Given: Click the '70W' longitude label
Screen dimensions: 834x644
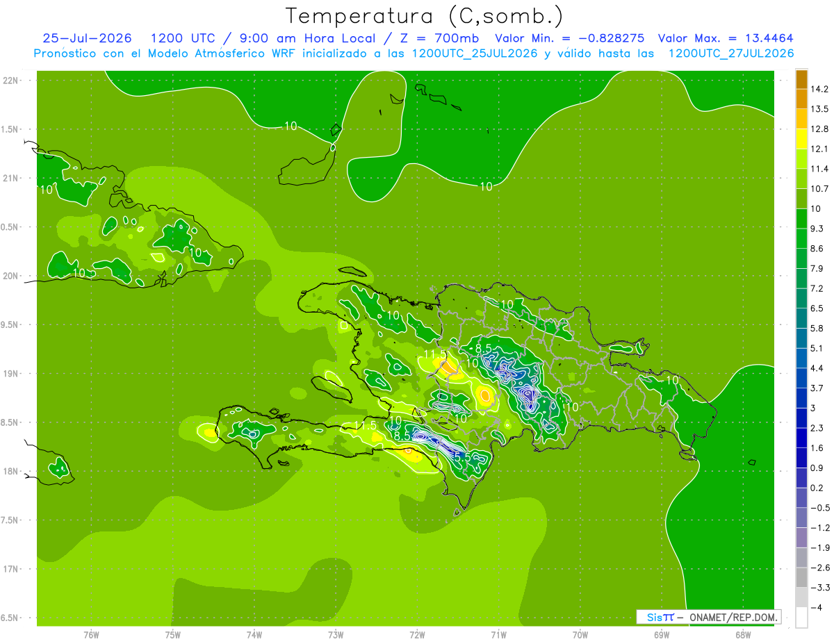Looking at the screenshot, I should click(580, 634).
